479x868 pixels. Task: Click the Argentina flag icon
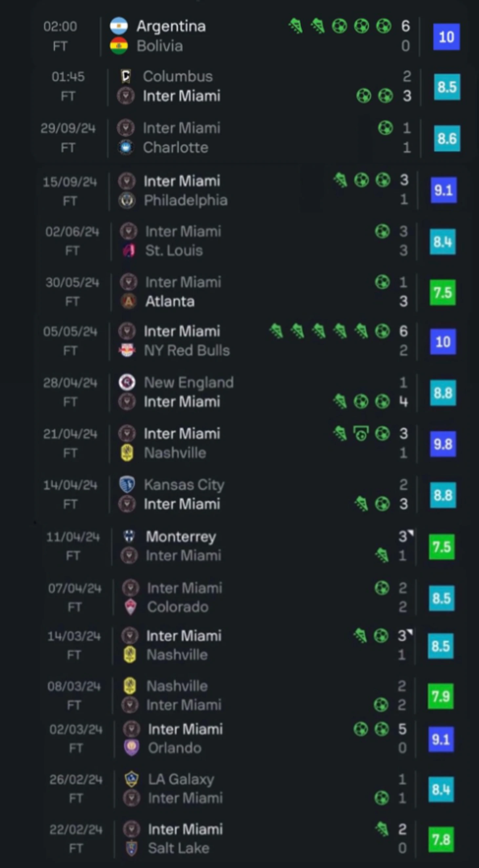[119, 26]
